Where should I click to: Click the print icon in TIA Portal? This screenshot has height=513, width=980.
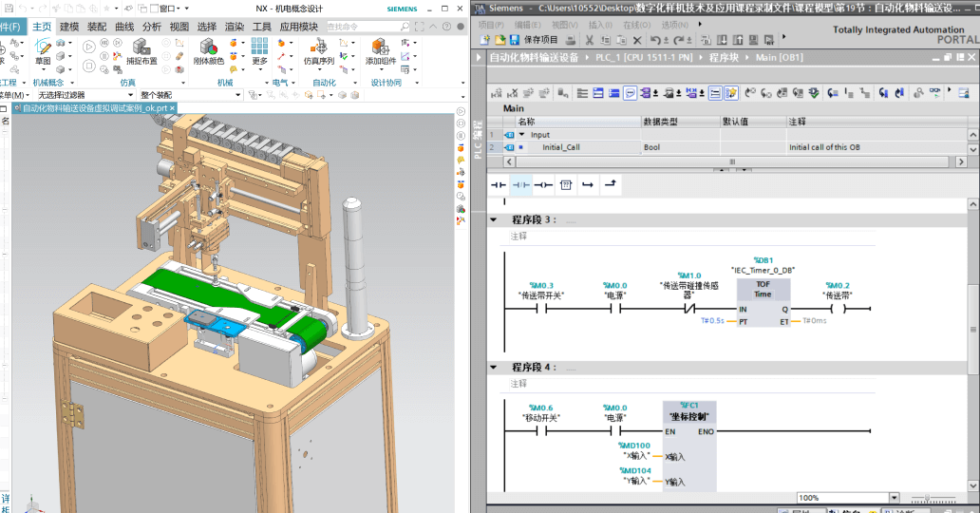[x=570, y=40]
